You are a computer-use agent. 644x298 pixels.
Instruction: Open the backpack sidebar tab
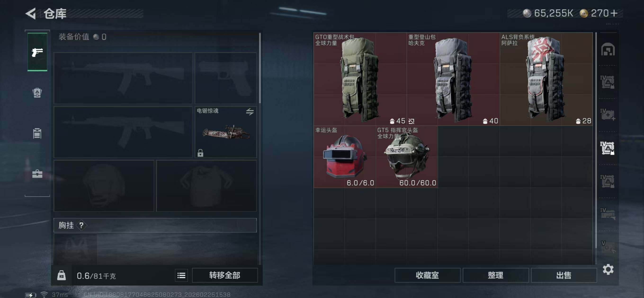[37, 93]
